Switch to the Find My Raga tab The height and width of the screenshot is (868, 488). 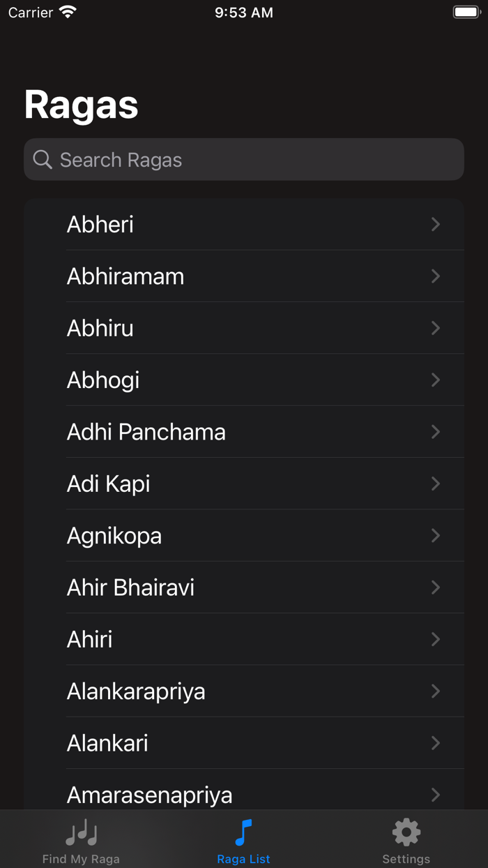click(81, 841)
